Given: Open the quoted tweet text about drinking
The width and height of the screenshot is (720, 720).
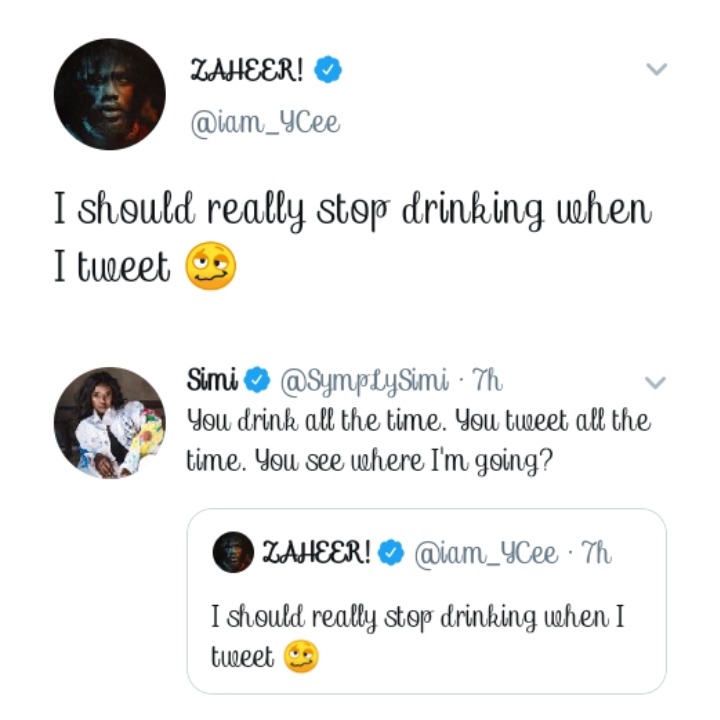Looking at the screenshot, I should pos(418,618).
